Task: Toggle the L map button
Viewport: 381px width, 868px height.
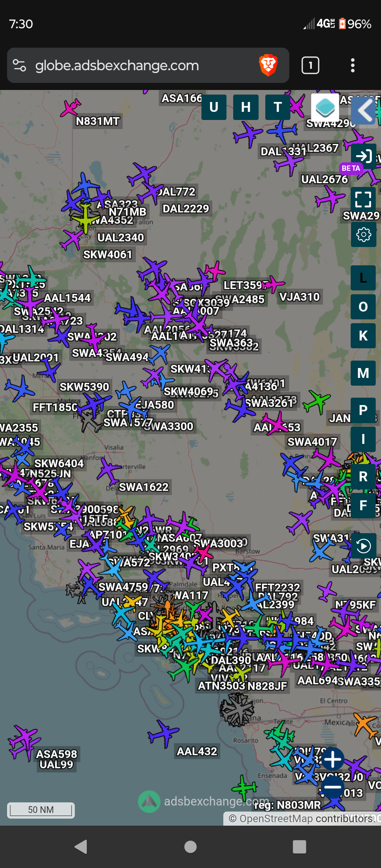Action: 363,278
